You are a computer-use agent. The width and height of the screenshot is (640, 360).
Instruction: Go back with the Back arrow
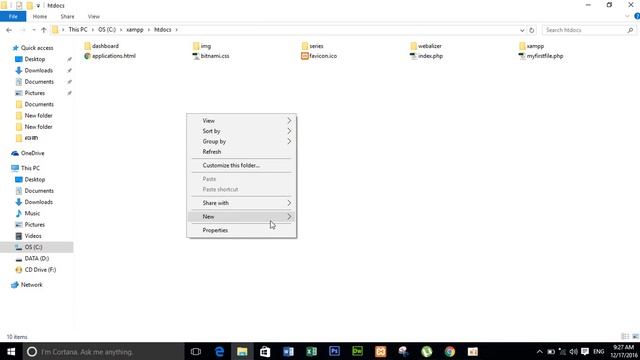coord(9,30)
